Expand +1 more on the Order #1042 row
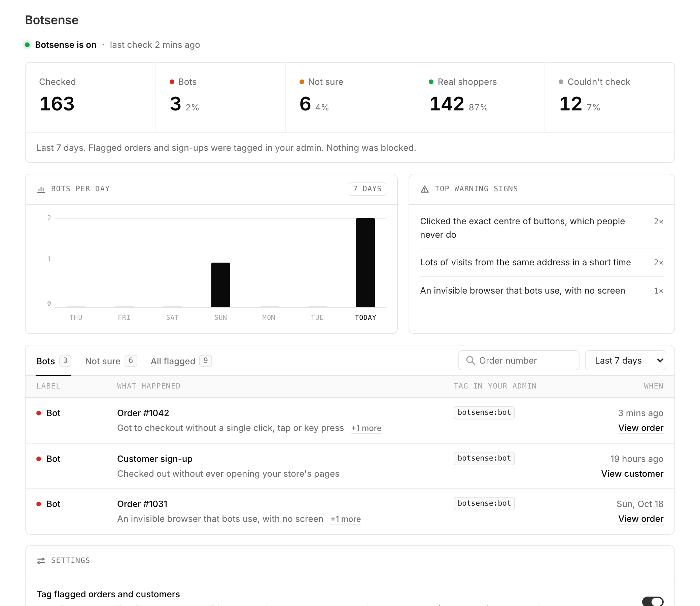This screenshot has width=700, height=606. (x=366, y=429)
